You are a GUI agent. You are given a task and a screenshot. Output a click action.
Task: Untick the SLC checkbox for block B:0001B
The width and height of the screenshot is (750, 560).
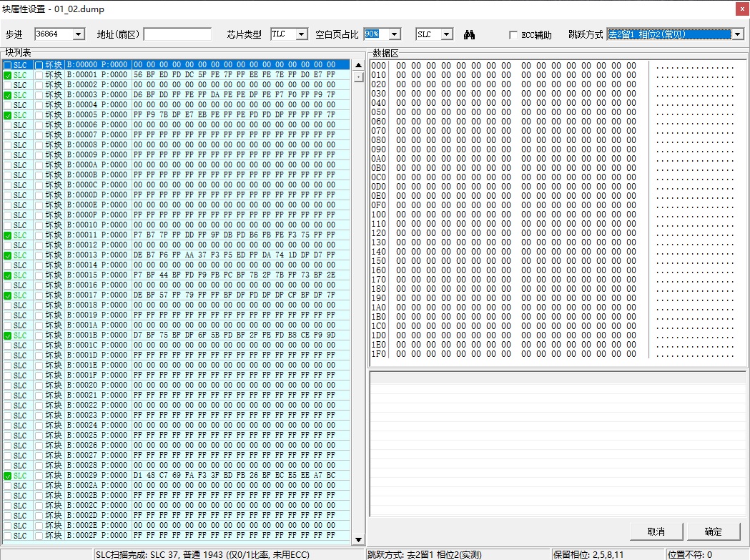(x=8, y=335)
